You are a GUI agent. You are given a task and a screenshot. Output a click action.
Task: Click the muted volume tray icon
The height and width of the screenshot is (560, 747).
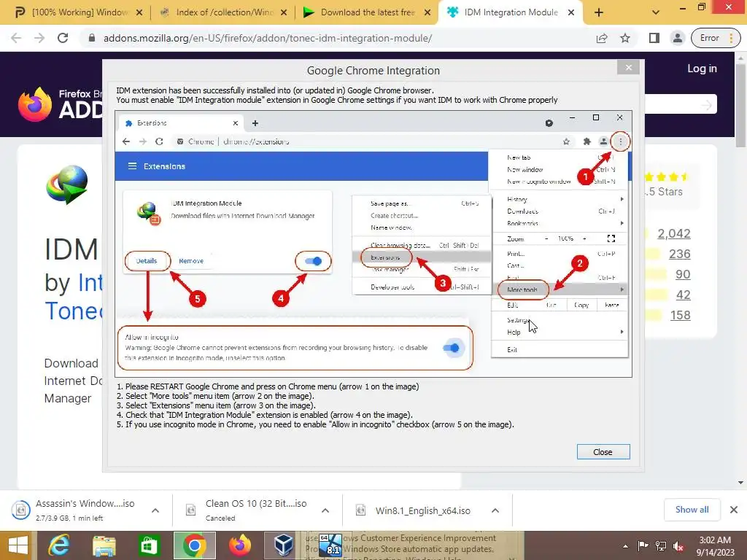pos(679,546)
